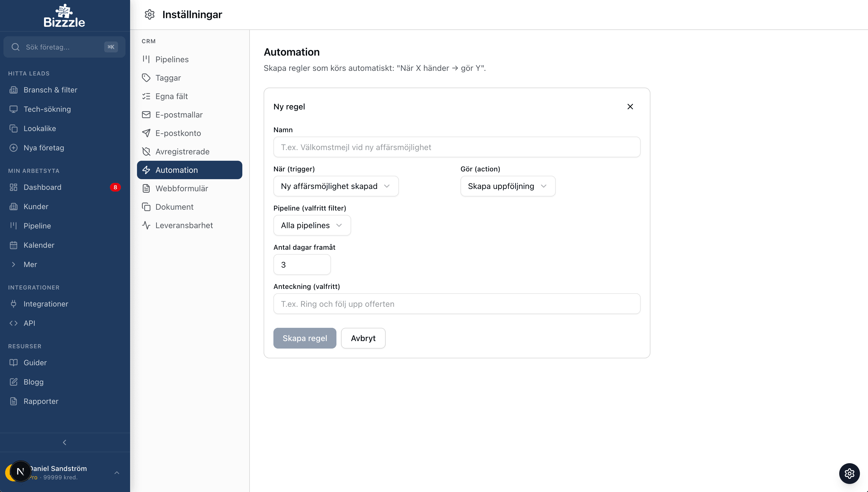Select the Leveransbarhet waveform icon
Image resolution: width=868 pixels, height=492 pixels.
click(146, 225)
